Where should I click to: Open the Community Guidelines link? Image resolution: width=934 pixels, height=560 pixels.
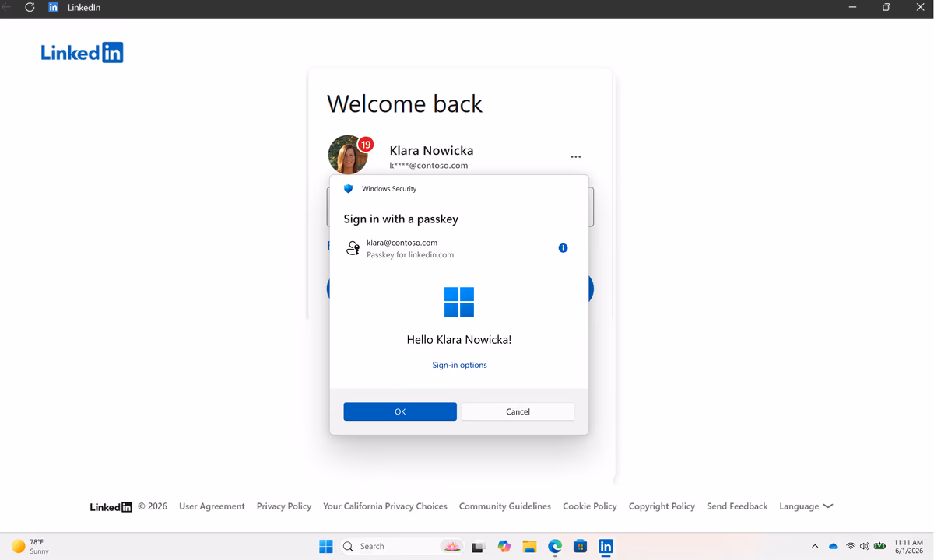(x=505, y=506)
